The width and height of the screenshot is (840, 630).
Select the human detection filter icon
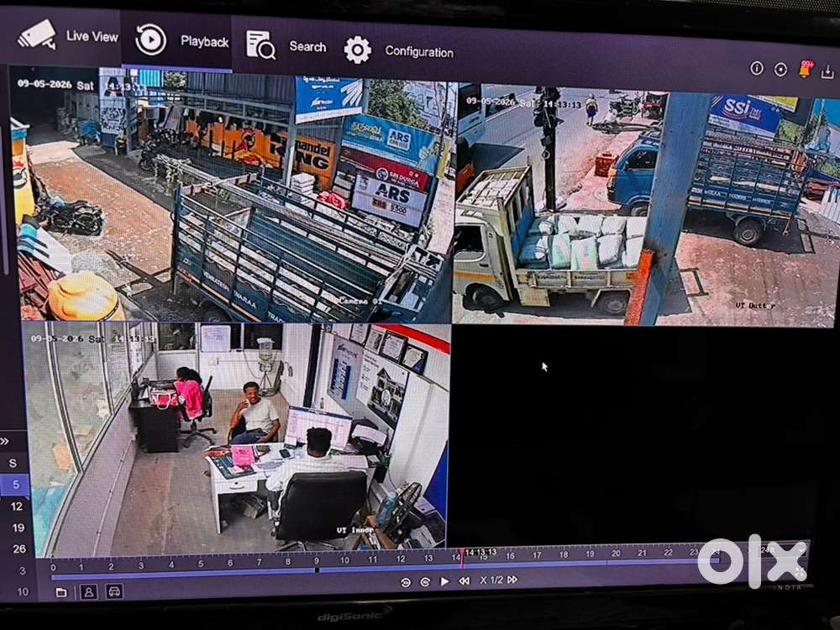[88, 591]
